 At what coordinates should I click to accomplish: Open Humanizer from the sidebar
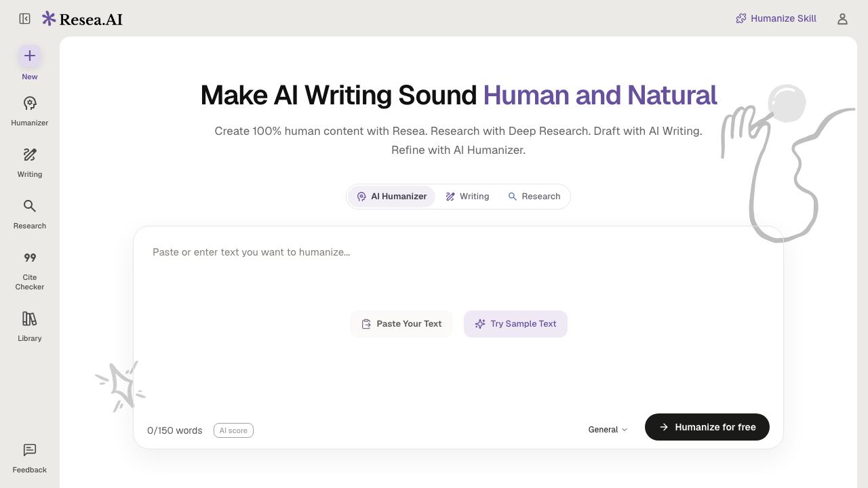pos(30,111)
